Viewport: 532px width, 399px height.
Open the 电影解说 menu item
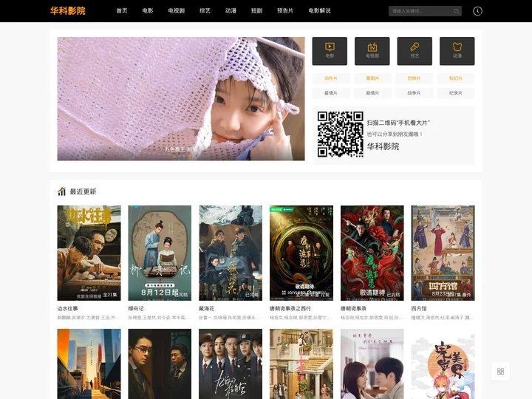[x=319, y=11]
